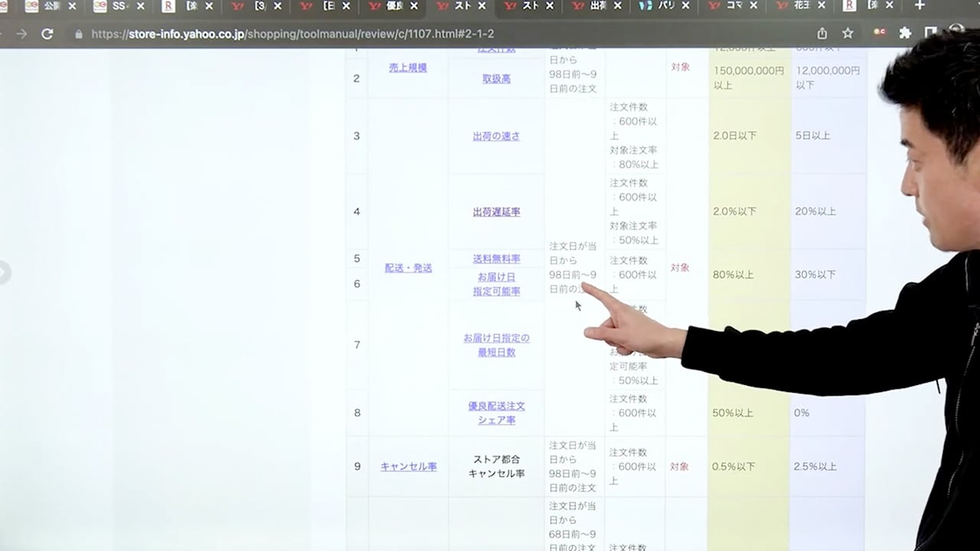The image size is (980, 551).
Task: Open the Extensions puzzle-piece menu
Action: (906, 34)
